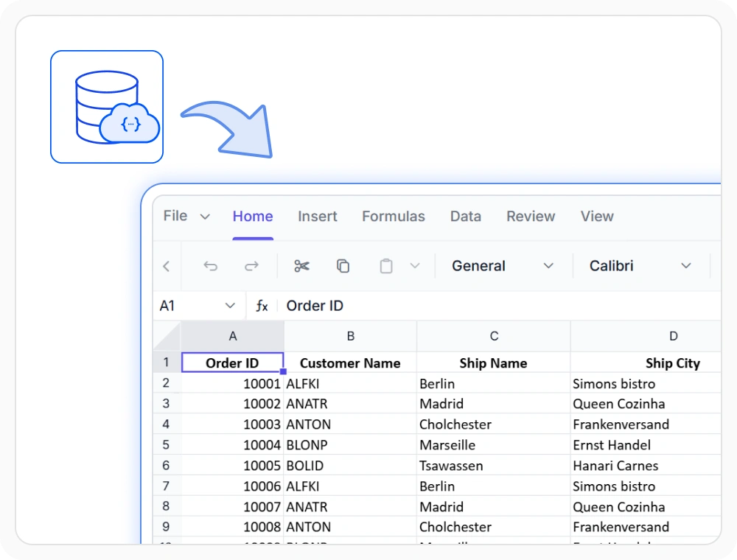Open the Formulas tab

pyautogui.click(x=394, y=216)
